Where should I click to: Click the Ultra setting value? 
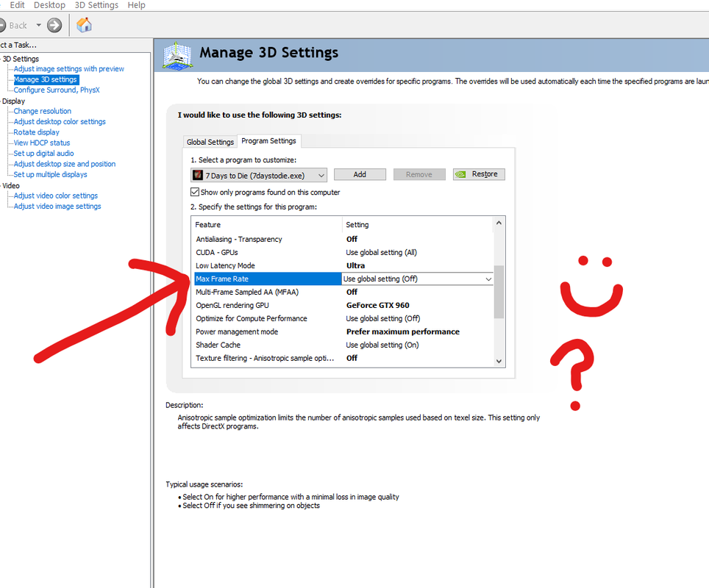click(x=355, y=266)
